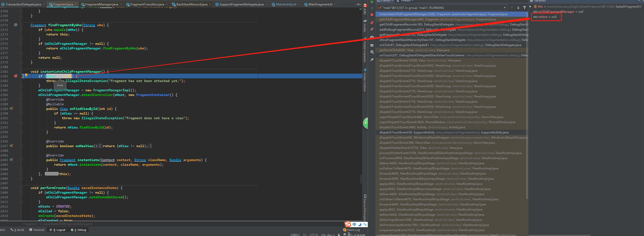Click the read-only lock icon in status bar
644x236 pixels.
[339, 235]
